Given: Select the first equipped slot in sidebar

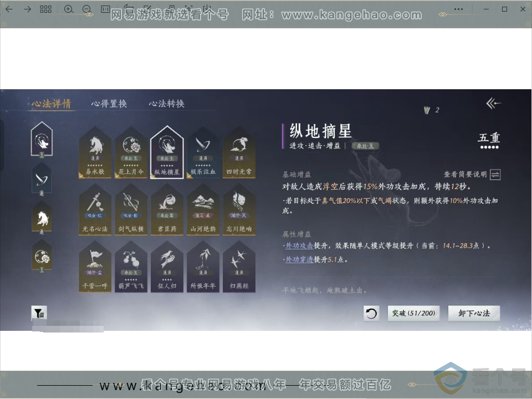Looking at the screenshot, I should click(x=42, y=140).
